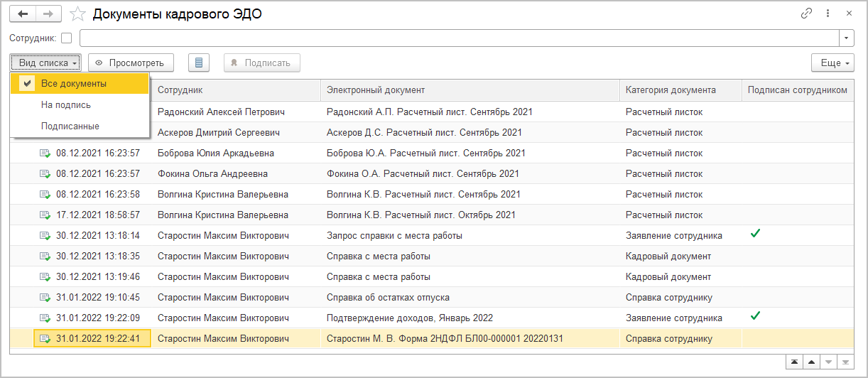Choose Подписанные from the list view menu

coord(70,126)
